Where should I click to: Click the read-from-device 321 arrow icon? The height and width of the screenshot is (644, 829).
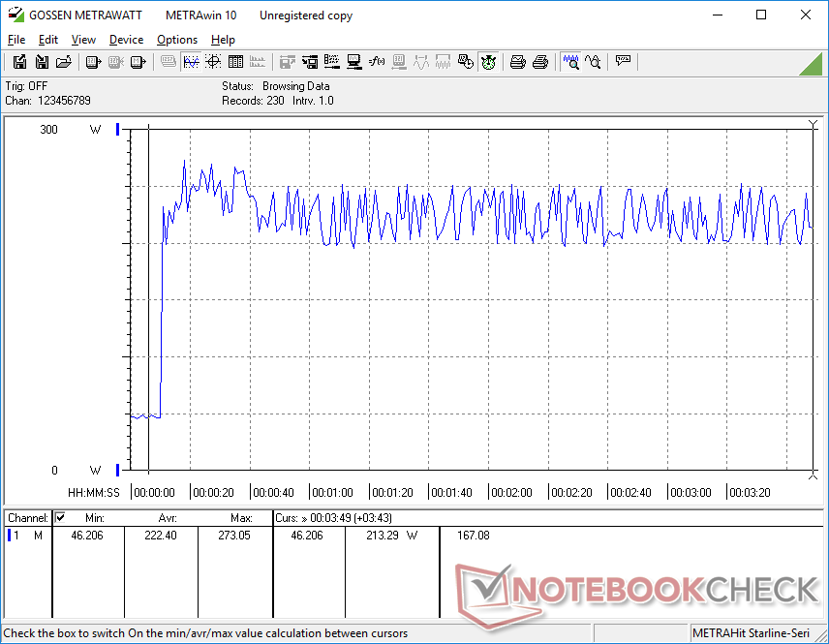pyautogui.click(x=93, y=62)
